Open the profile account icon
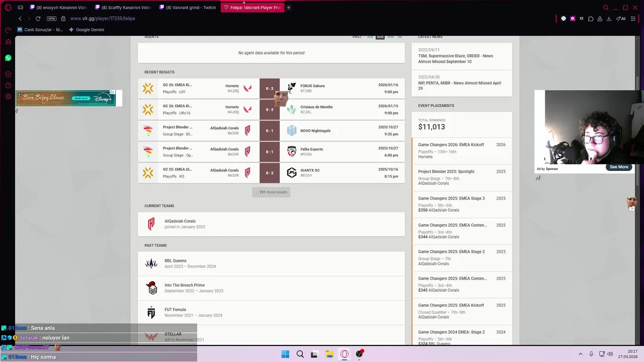 (600, 19)
